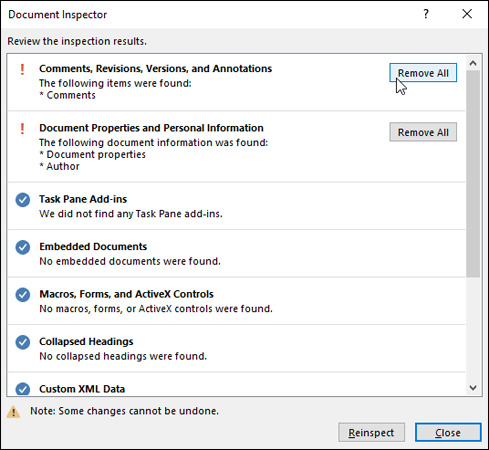The height and width of the screenshot is (450, 489).
Task: Click the scrollbar down arrow
Action: [473, 388]
